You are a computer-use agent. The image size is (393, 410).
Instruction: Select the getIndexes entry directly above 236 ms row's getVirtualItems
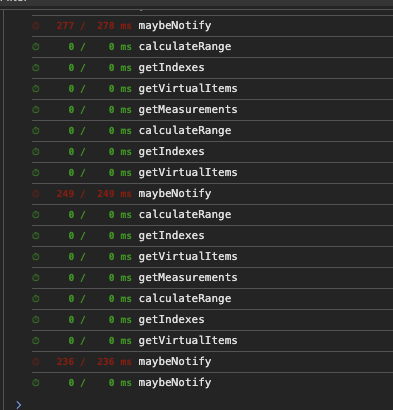[212, 320]
